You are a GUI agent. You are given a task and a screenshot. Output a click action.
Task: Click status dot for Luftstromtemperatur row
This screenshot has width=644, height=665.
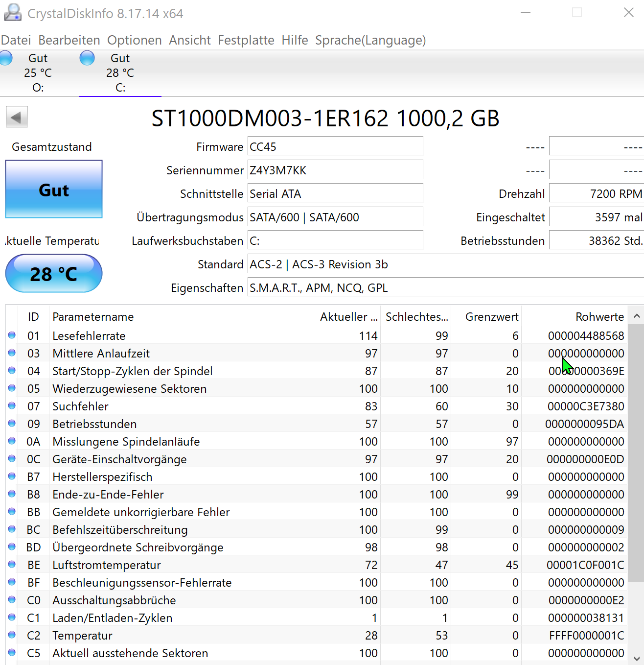point(12,565)
